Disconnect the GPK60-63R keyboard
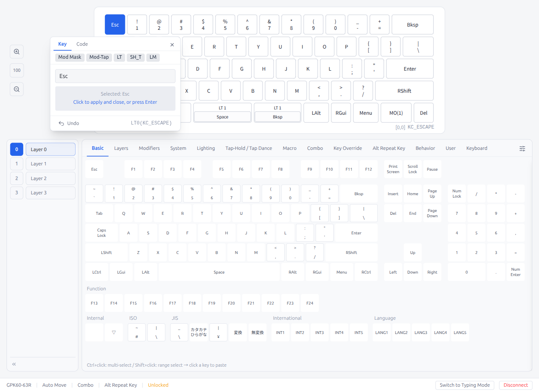 [515, 385]
